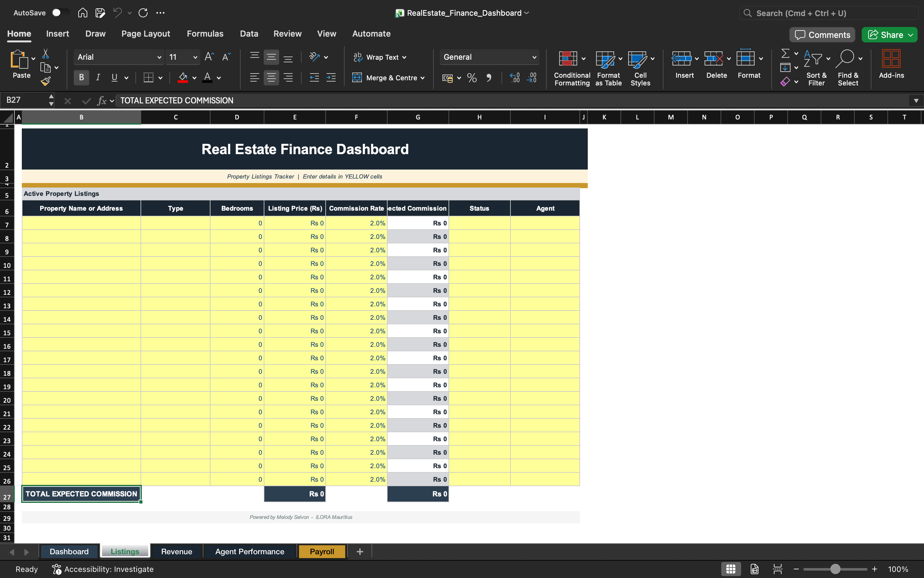Expand the formula bar
The height and width of the screenshot is (578, 924).
tap(916, 101)
